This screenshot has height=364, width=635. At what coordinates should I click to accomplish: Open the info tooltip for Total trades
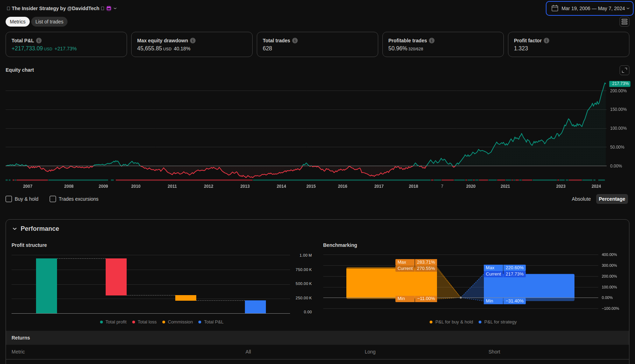coord(295,41)
